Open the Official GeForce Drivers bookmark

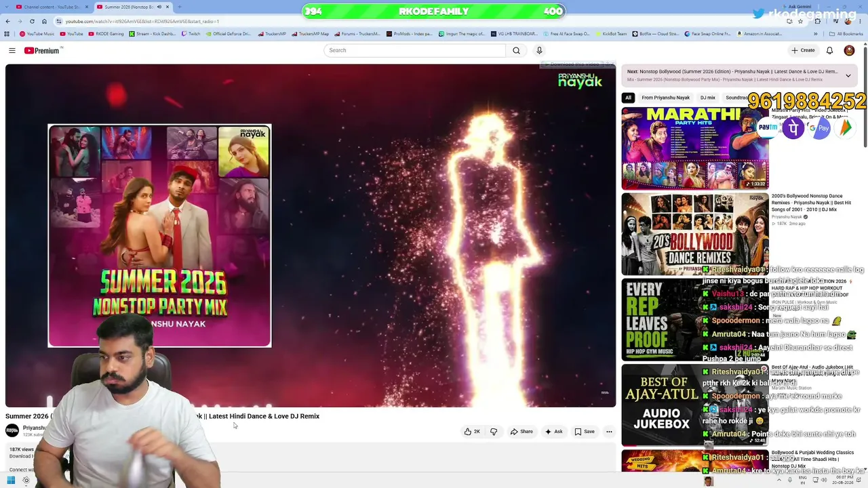(228, 34)
